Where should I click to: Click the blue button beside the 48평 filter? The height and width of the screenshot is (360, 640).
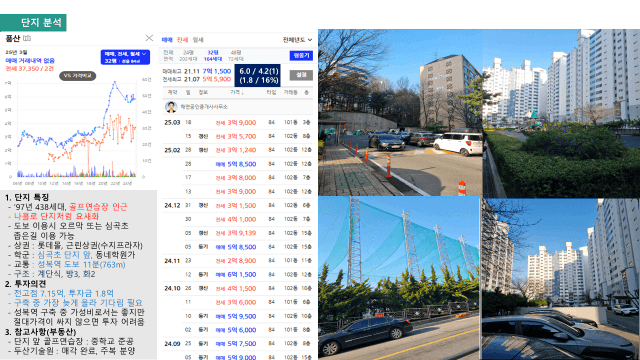point(301,56)
